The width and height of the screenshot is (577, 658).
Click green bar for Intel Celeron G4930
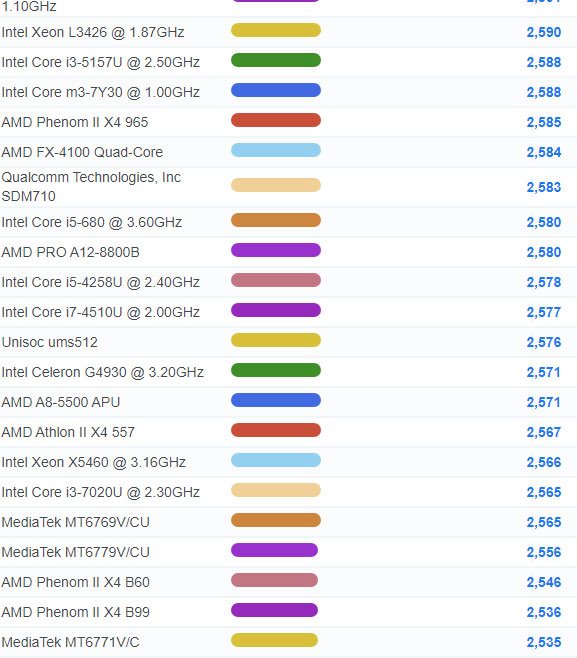tap(276, 370)
